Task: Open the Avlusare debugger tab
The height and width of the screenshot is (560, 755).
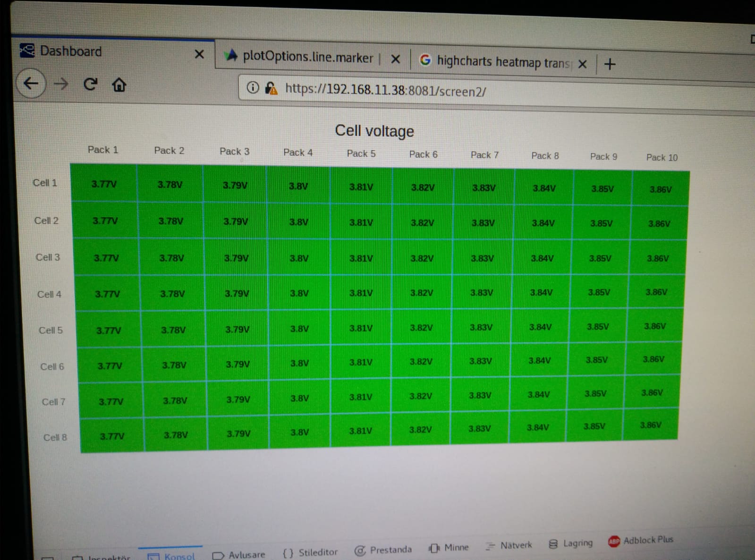Action: click(x=239, y=555)
